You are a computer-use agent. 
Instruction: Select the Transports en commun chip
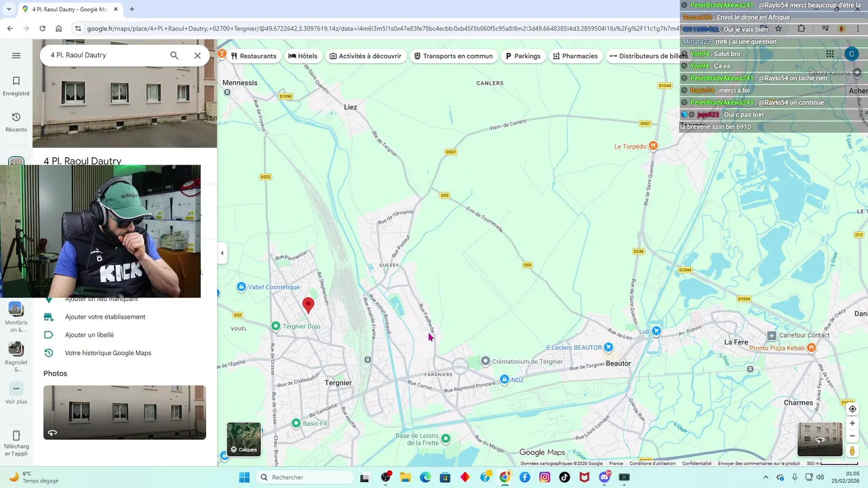click(x=453, y=56)
